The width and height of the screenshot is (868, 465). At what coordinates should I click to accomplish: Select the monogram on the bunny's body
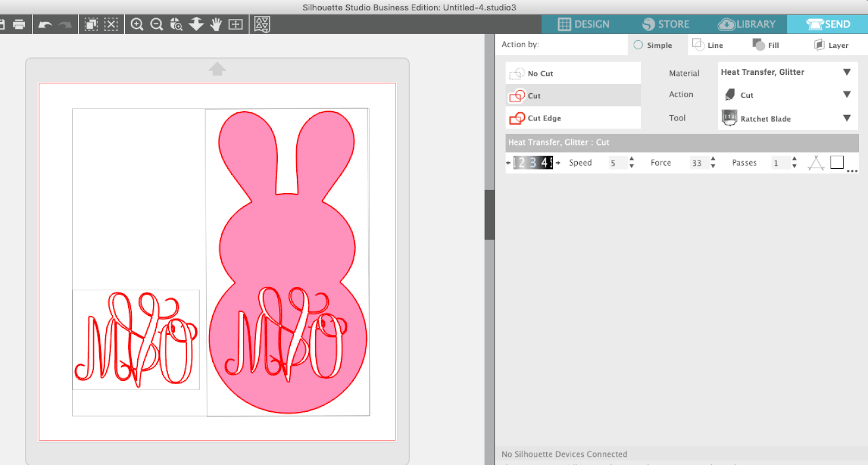pos(286,333)
